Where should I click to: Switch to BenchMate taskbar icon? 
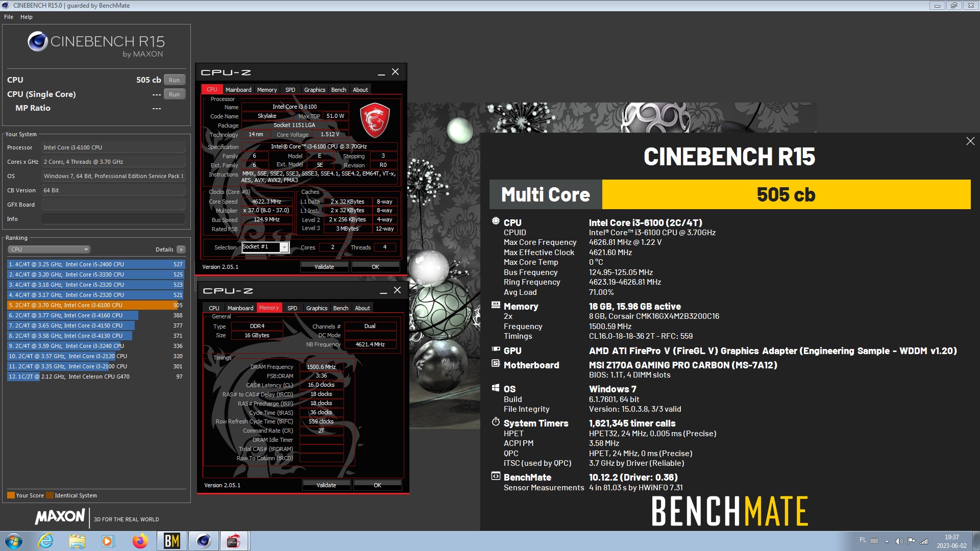pos(171,541)
